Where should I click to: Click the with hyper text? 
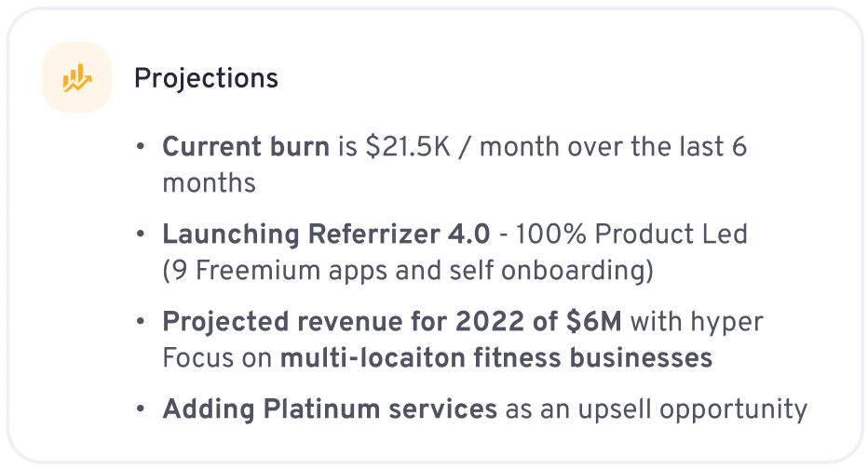pos(697,322)
